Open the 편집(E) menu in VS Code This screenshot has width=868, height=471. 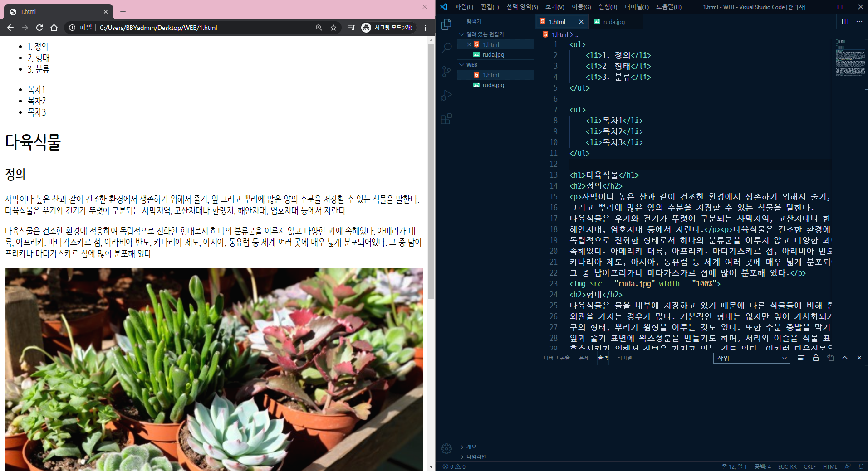490,7
